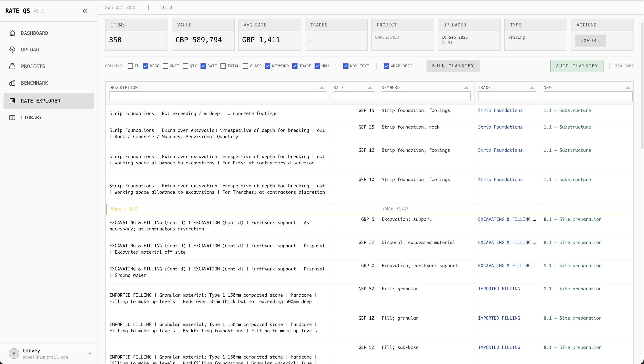This screenshot has width=644, height=364.
Task: Sort by the RATE column arrow
Action: coord(370,88)
